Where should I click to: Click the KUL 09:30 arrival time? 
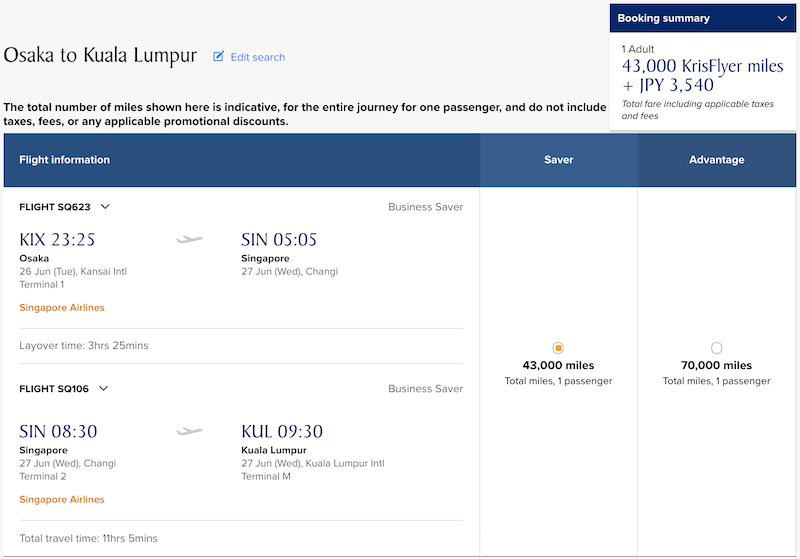tap(282, 432)
